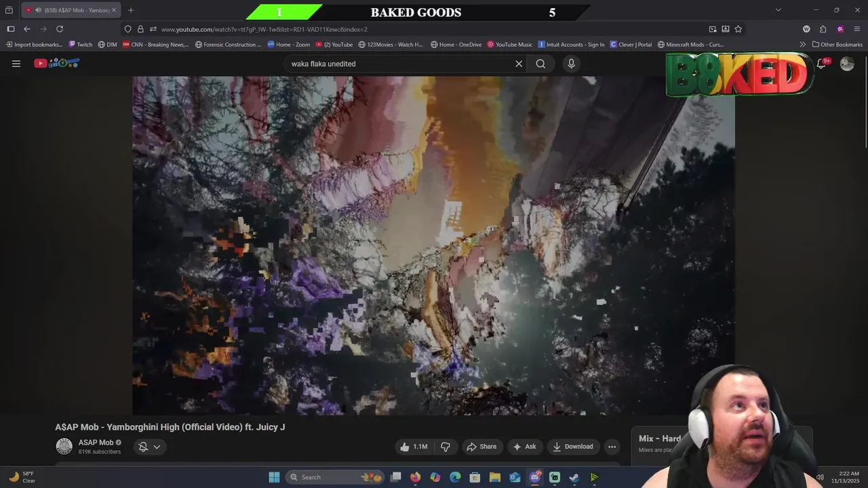Like the video with thumbs up

point(414,447)
